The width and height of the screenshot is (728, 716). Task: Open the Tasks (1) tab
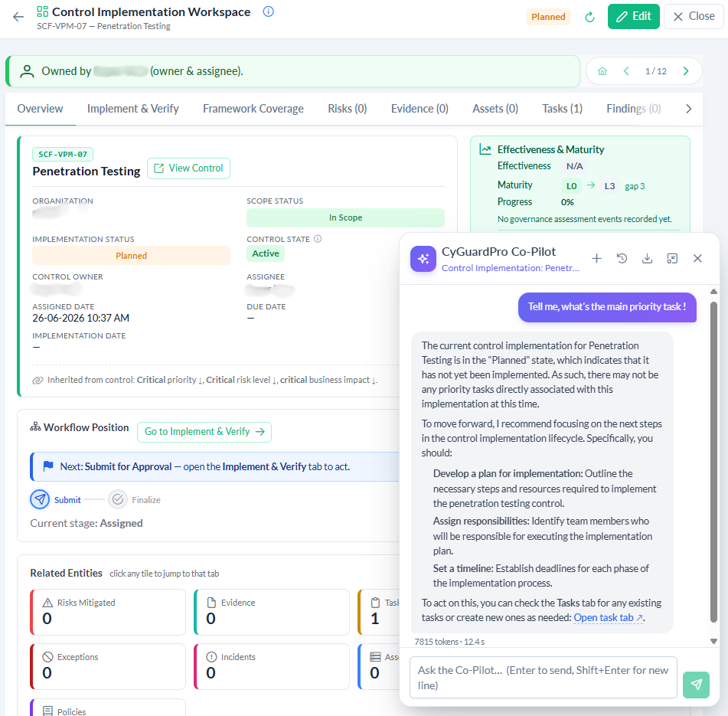pyautogui.click(x=562, y=109)
